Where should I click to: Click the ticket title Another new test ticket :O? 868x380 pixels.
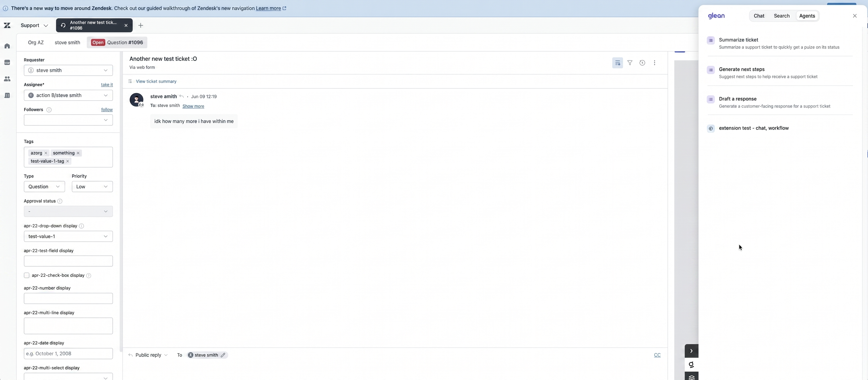pyautogui.click(x=163, y=59)
